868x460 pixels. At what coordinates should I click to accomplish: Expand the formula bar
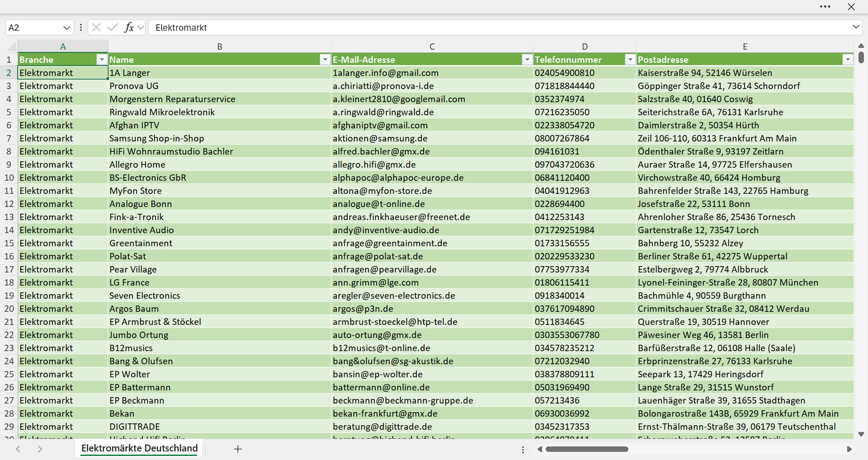(856, 27)
